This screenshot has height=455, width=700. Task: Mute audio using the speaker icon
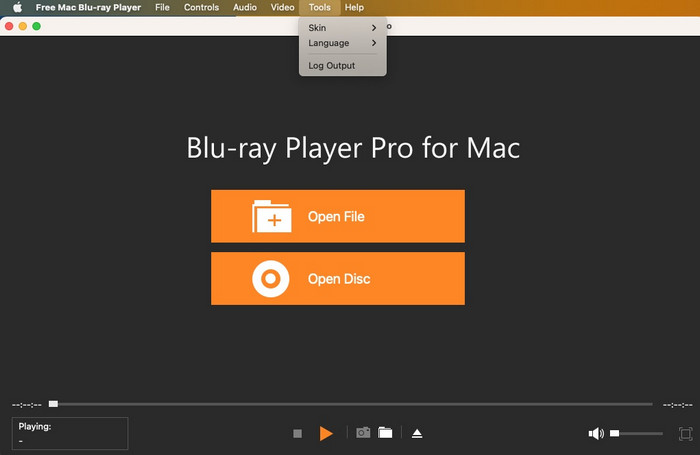click(x=596, y=433)
